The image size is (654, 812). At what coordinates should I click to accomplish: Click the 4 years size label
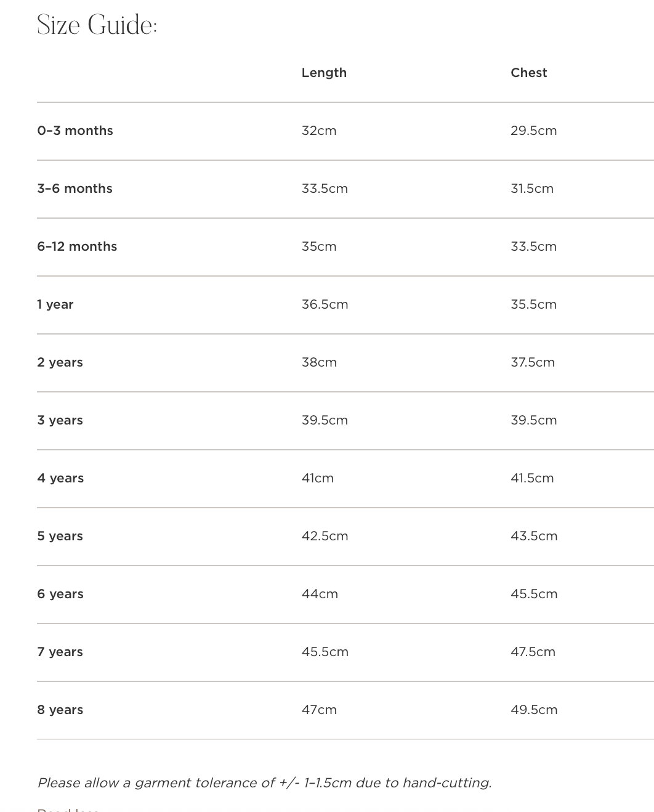pos(60,478)
